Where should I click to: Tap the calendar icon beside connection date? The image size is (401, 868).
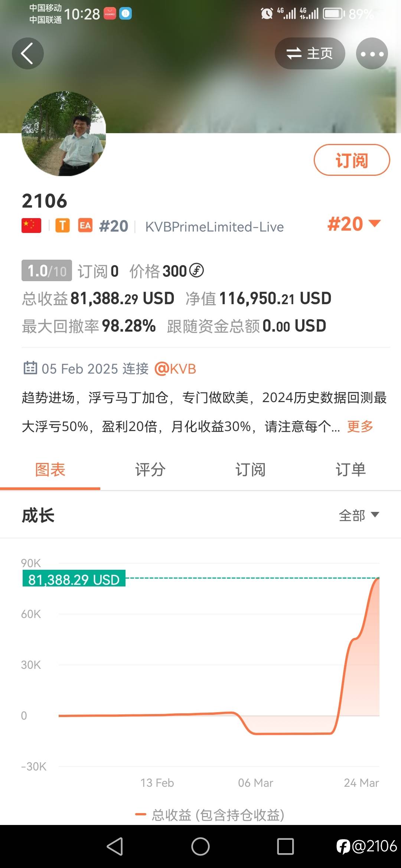tap(30, 368)
